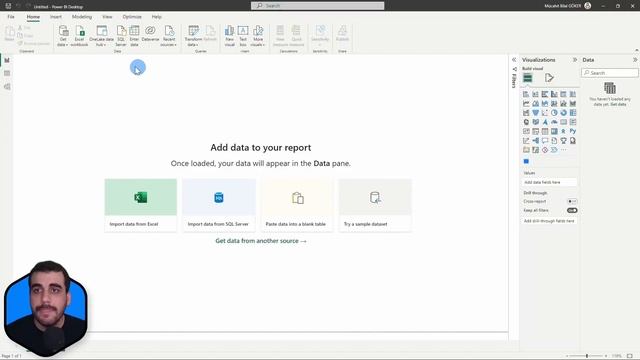Image resolution: width=640 pixels, height=360 pixels.
Task: Click Dataverse ribbon icon
Action: pos(150,33)
